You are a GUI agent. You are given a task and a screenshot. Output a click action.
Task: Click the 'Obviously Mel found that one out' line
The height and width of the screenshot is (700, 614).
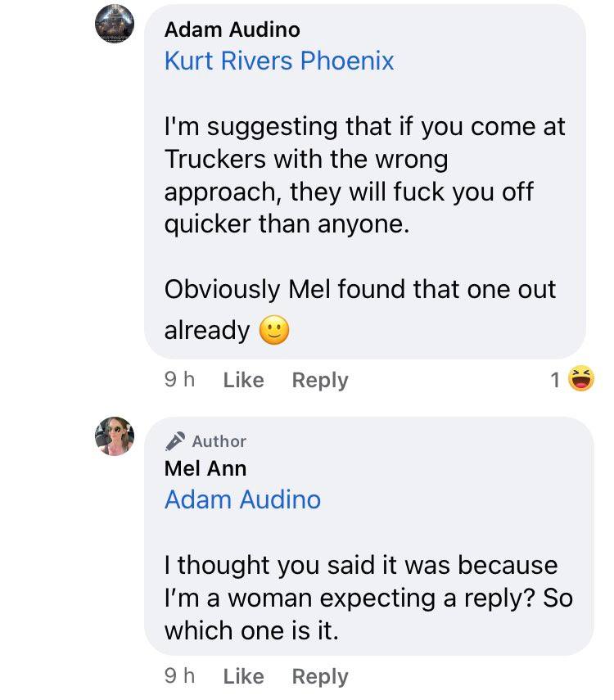pyautogui.click(x=360, y=289)
